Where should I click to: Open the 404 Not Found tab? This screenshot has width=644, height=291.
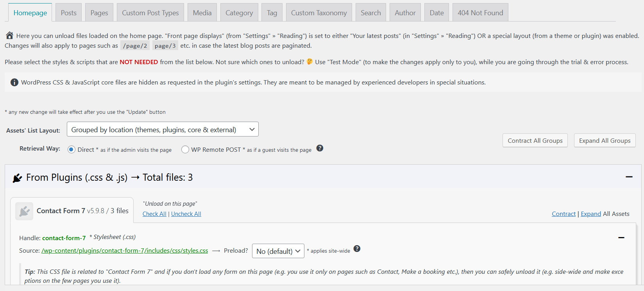point(481,13)
